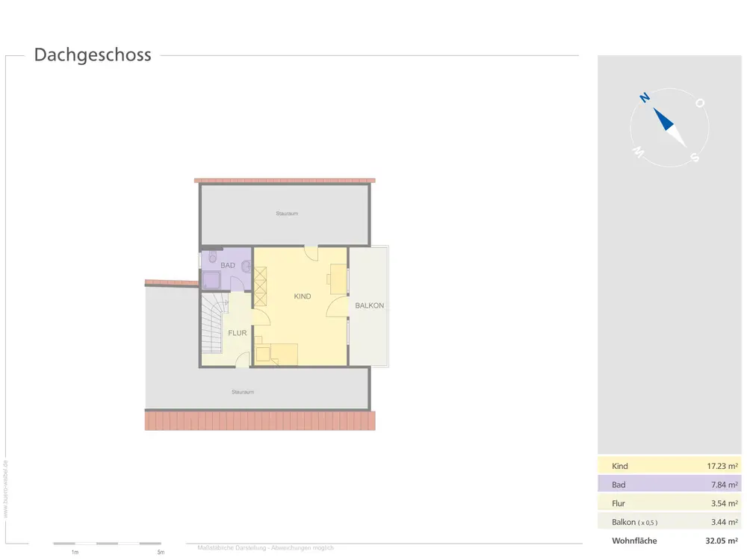Select the Kind row in the area legend
747x560 pixels.
[669, 466]
